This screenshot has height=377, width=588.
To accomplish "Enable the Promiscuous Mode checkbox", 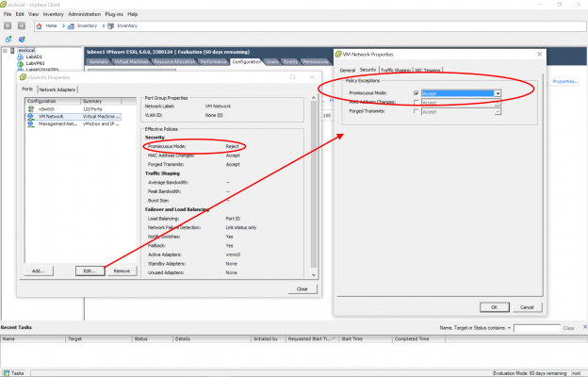I will pyautogui.click(x=416, y=93).
